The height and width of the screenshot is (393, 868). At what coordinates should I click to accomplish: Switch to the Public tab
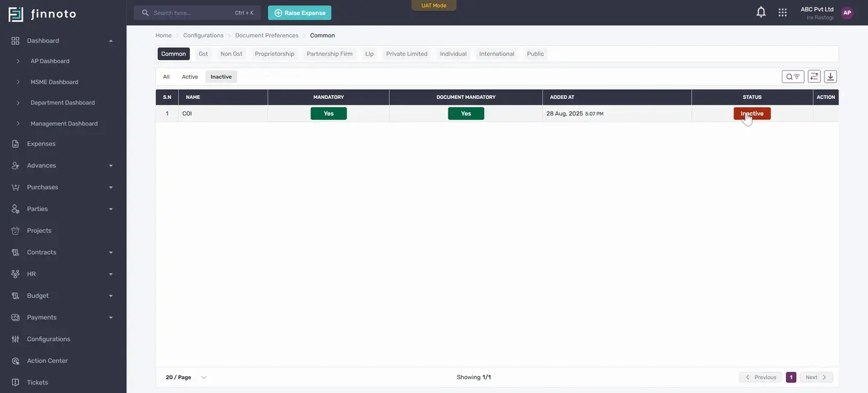535,54
